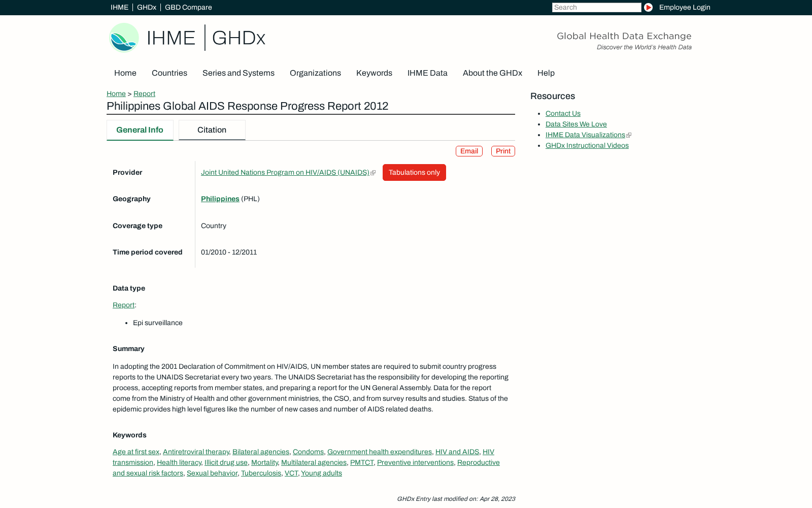Open the About the GHDx menu

point(492,73)
